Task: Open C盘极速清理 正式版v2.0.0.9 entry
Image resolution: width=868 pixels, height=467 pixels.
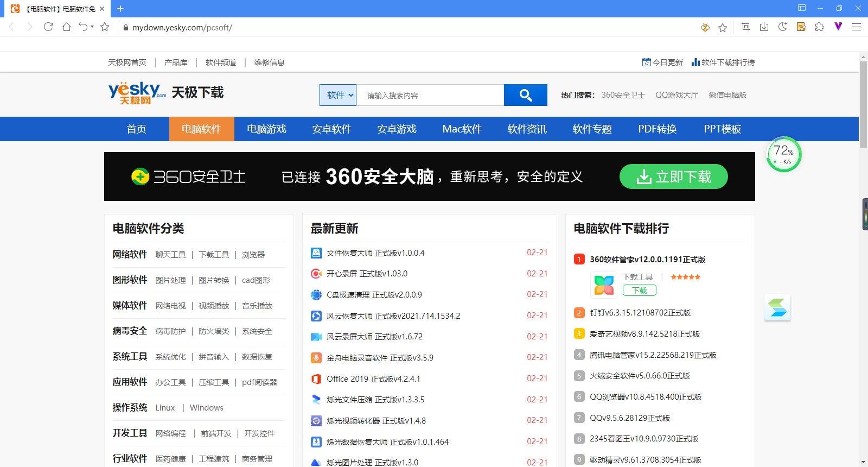Action: point(374,295)
